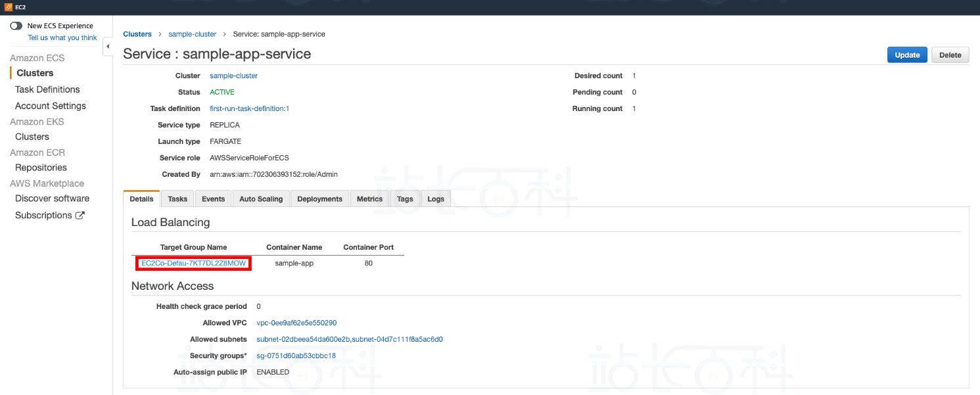Open Discover software in AWS Marketplace
980x395 pixels.
tap(52, 198)
